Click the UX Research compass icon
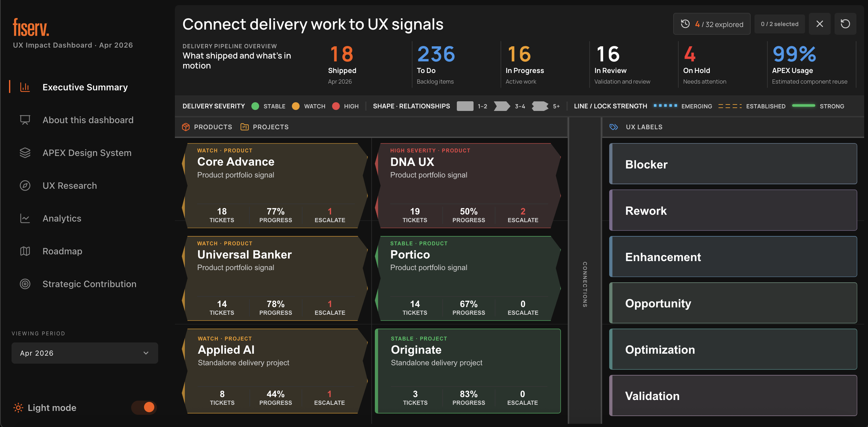The width and height of the screenshot is (868, 427). (x=25, y=185)
